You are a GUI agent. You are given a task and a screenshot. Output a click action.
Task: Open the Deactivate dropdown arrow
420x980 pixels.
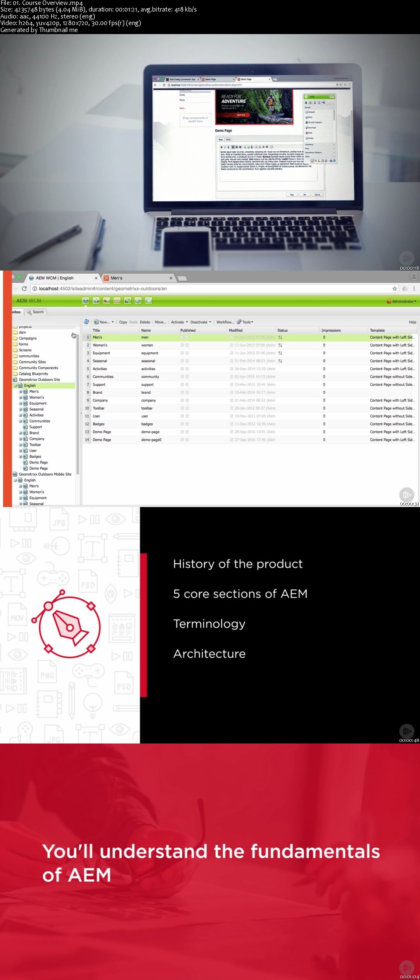point(210,322)
